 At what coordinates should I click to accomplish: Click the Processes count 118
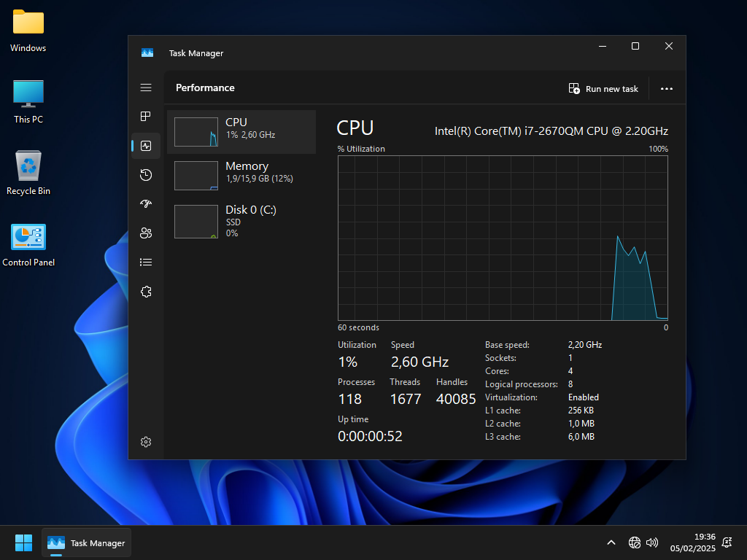tap(349, 399)
